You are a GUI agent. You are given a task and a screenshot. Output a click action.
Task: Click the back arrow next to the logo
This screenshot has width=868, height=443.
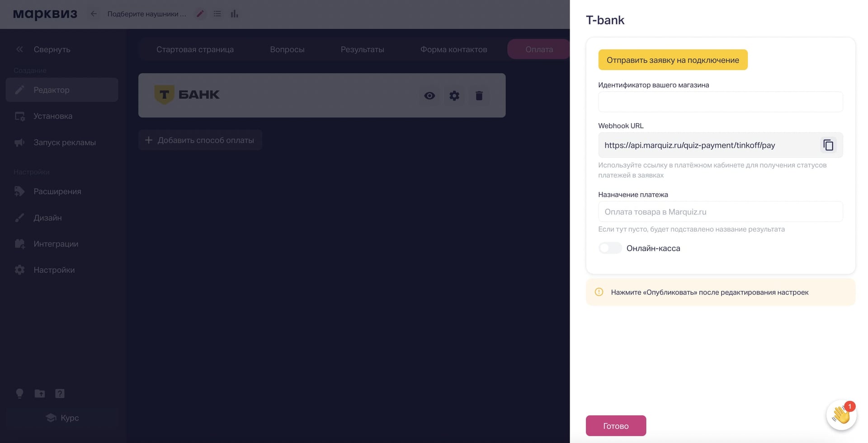(x=94, y=14)
